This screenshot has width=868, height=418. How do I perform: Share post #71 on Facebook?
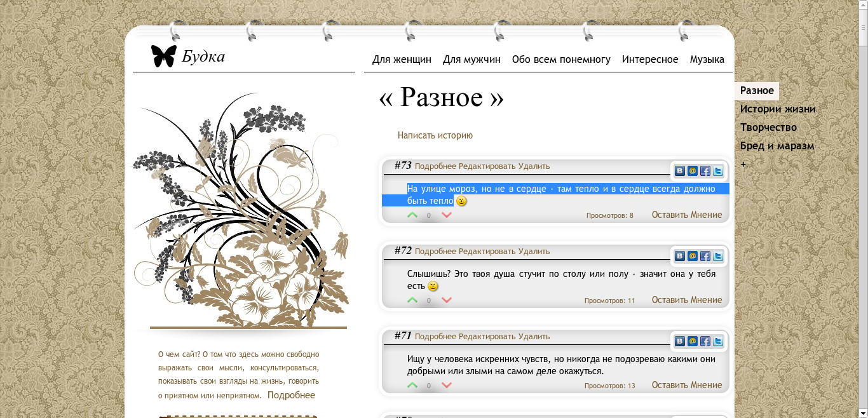point(705,341)
